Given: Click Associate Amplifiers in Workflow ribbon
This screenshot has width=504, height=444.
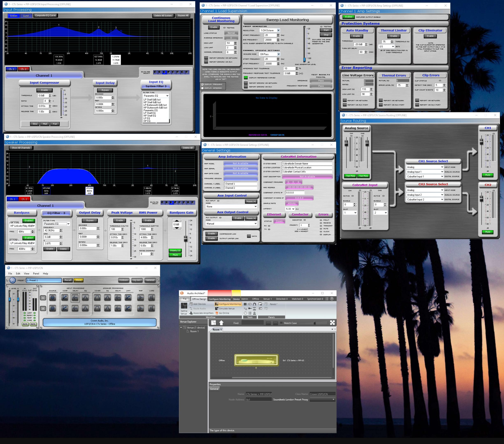Looking at the screenshot, I should pos(201,313).
